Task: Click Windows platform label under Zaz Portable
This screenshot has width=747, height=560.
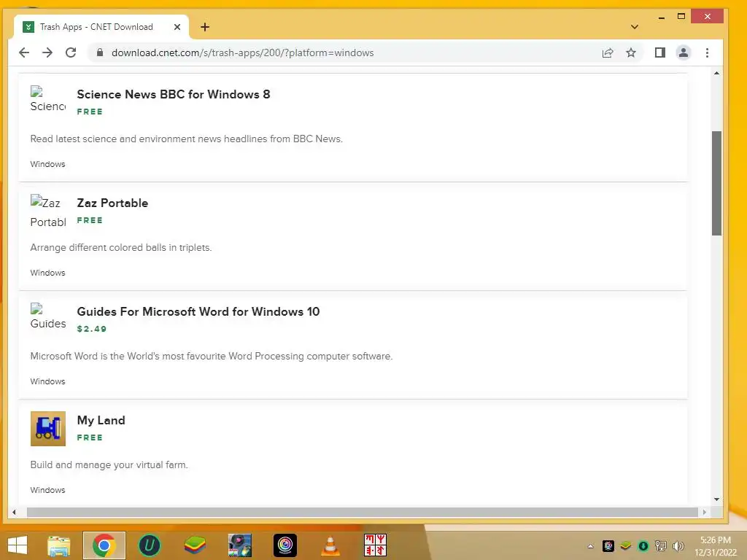Action: coord(47,273)
